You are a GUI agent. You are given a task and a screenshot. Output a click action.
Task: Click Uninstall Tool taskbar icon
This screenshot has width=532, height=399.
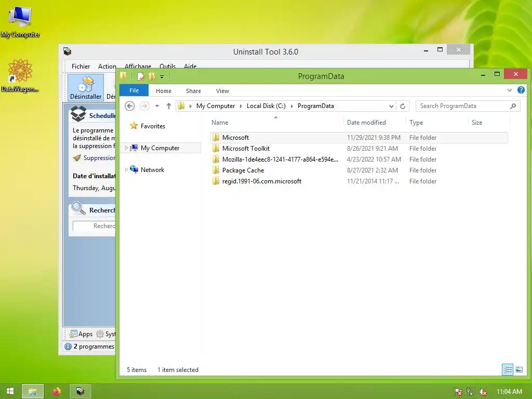click(x=80, y=391)
